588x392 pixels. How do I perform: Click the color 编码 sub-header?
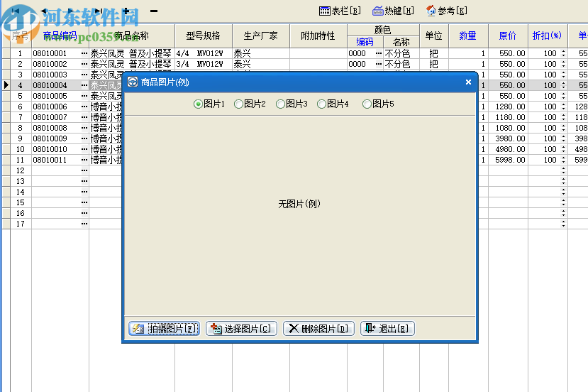pyautogui.click(x=365, y=42)
